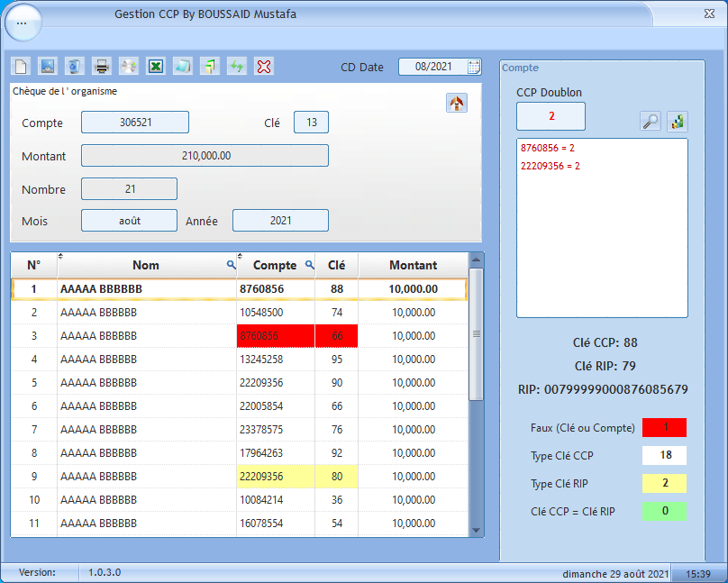Click into the Compte field showing 306521

[x=135, y=123]
